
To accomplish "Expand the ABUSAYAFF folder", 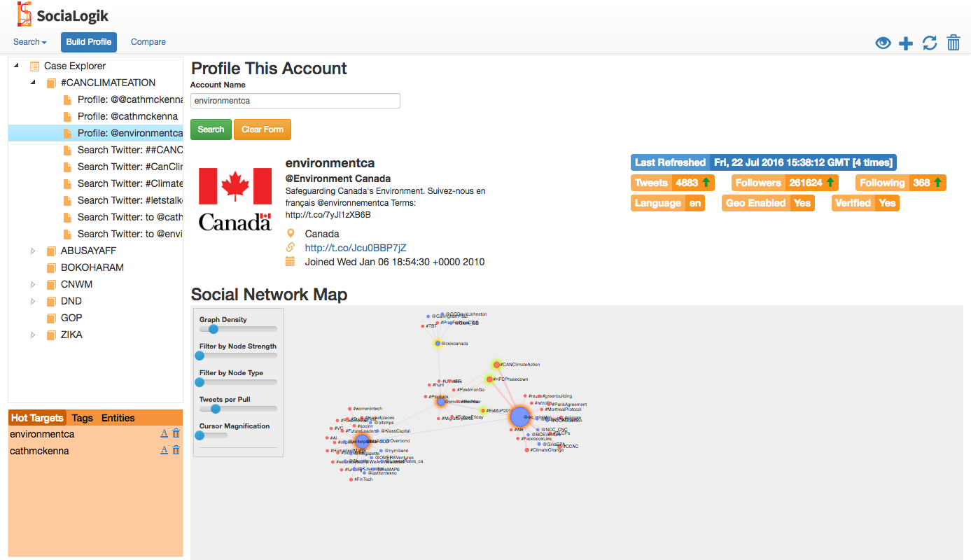I will 33,251.
